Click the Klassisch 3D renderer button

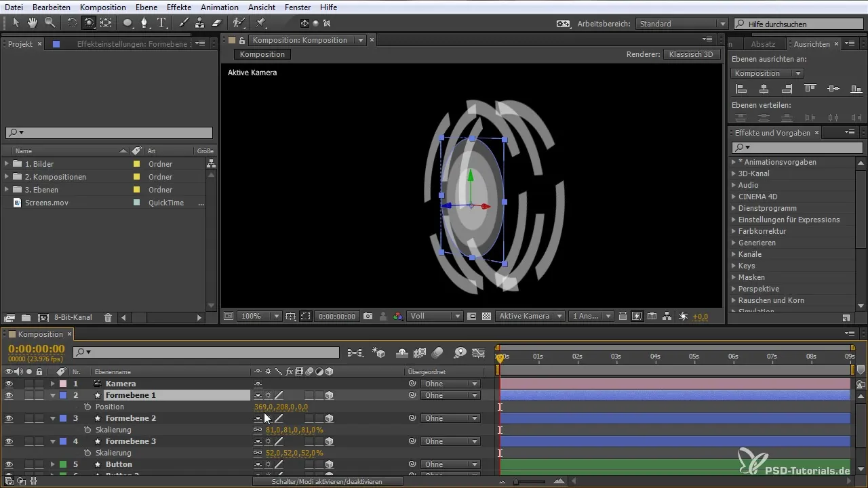tap(692, 54)
